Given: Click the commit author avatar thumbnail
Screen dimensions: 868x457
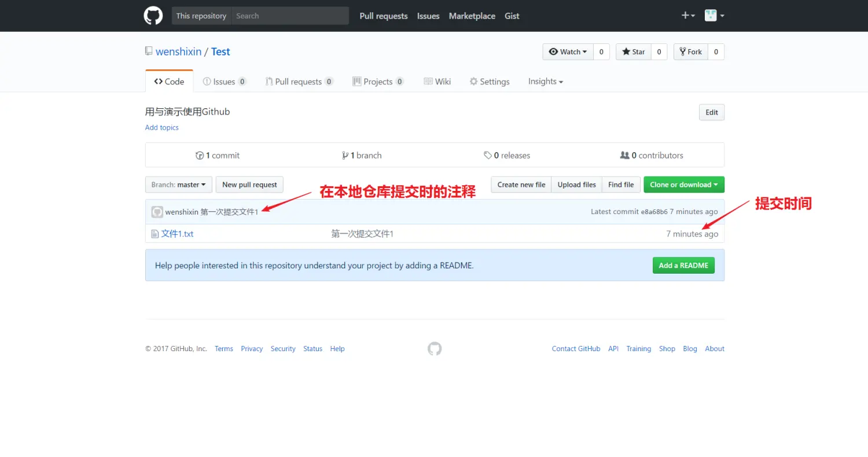Looking at the screenshot, I should click(157, 212).
